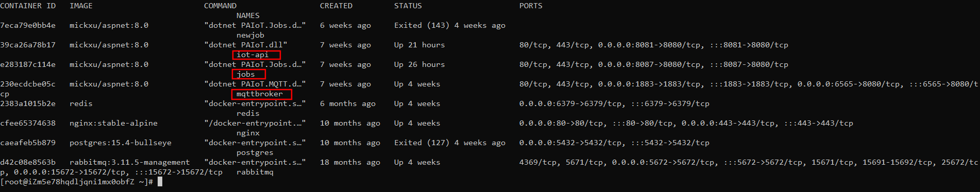This screenshot has width=980, height=192.
Task: Click the rabbitmq:3.11.5-management image name
Action: click(130, 162)
